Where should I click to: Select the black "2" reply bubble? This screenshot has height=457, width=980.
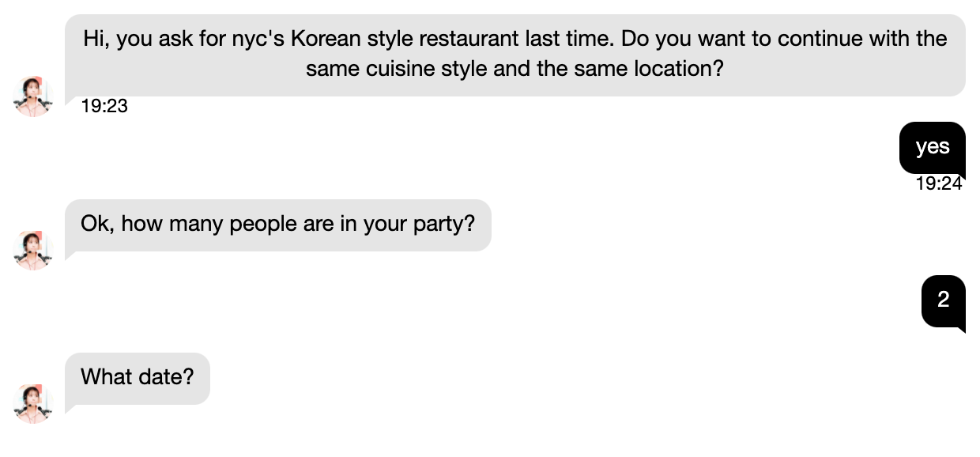pyautogui.click(x=943, y=300)
